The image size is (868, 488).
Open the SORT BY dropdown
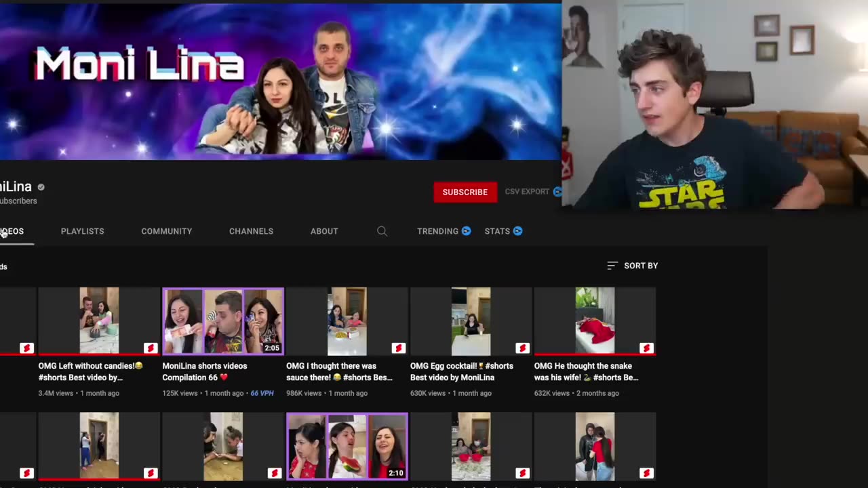coord(633,266)
